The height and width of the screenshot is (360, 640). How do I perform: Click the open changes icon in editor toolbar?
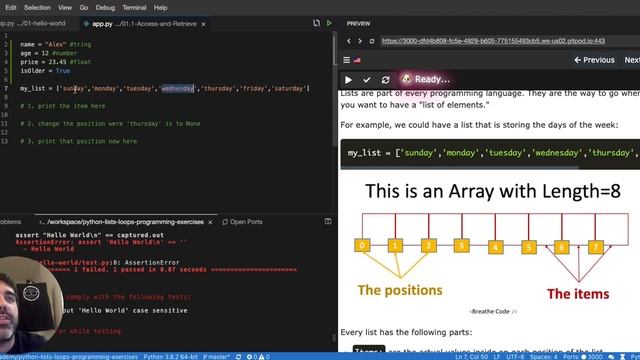click(x=316, y=23)
